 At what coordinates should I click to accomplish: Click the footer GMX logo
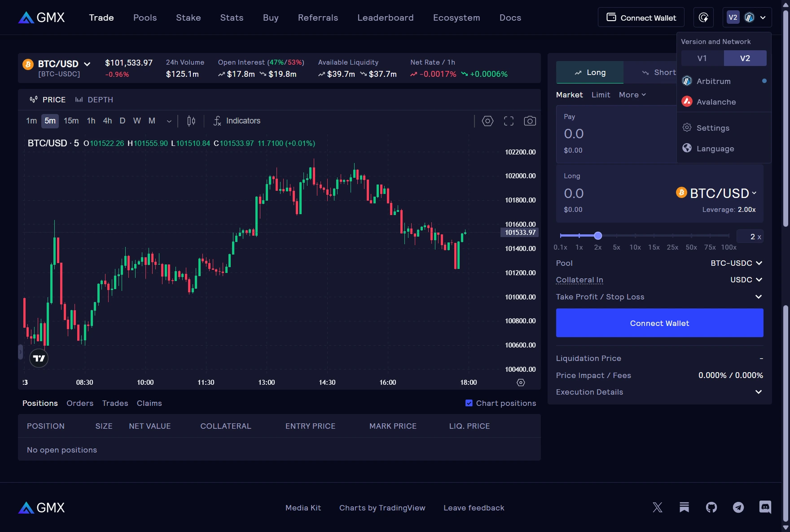click(x=42, y=507)
